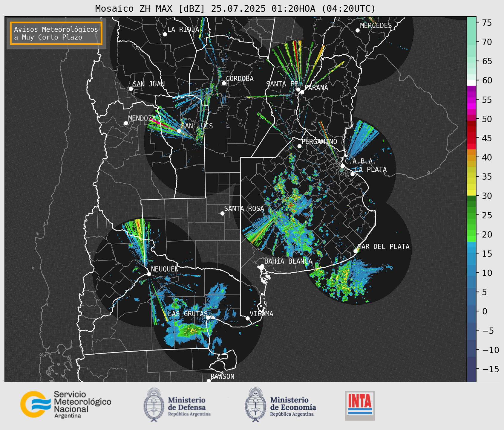This screenshot has width=504, height=430.
Task: Click the MAR DEL PLATA map label
Action: point(384,246)
